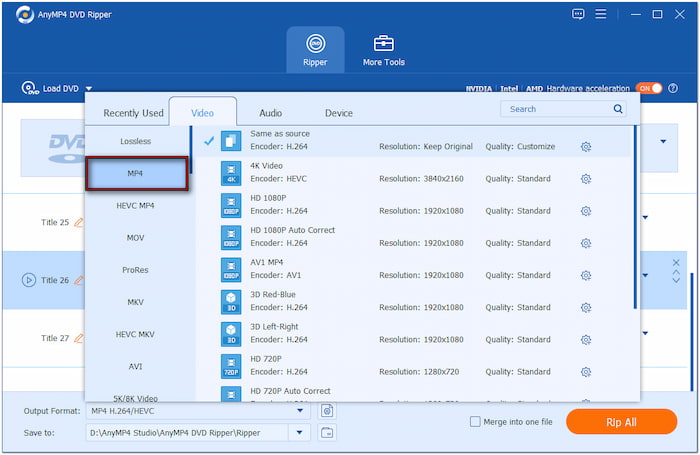Choose the AV1 MP4 preset icon
The height and width of the screenshot is (455, 700).
[x=231, y=270]
